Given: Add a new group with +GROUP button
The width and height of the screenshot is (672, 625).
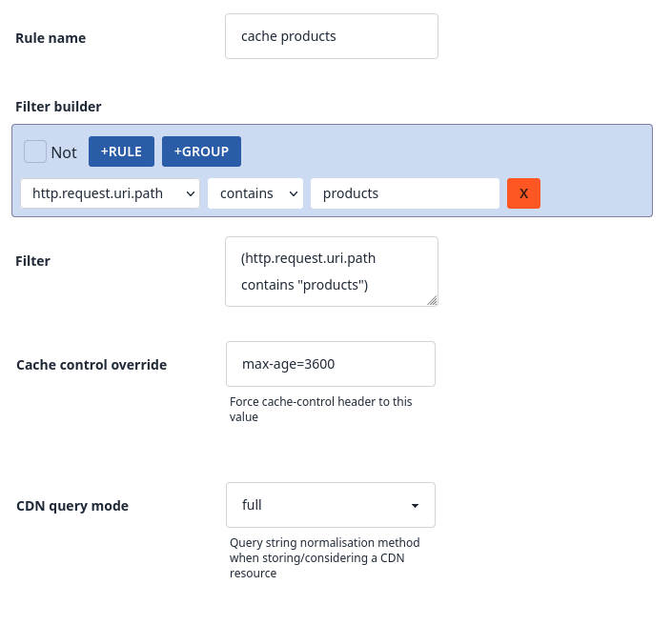Looking at the screenshot, I should (201, 151).
